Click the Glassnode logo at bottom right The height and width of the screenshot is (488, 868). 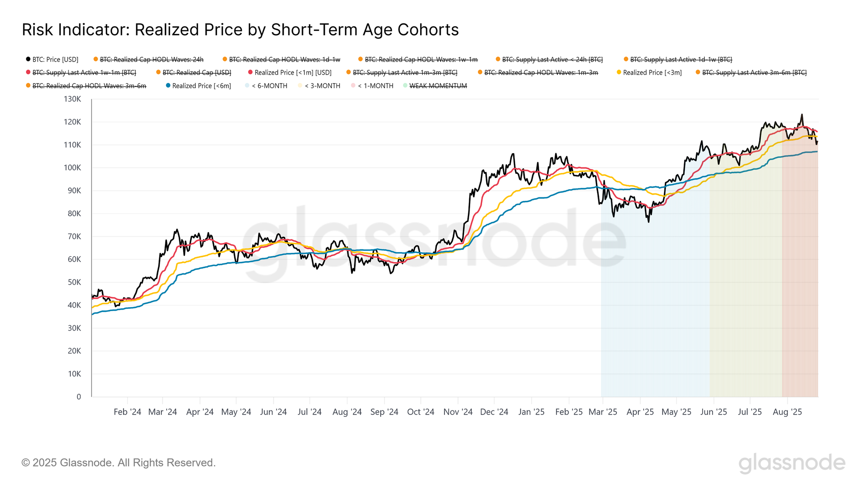792,463
